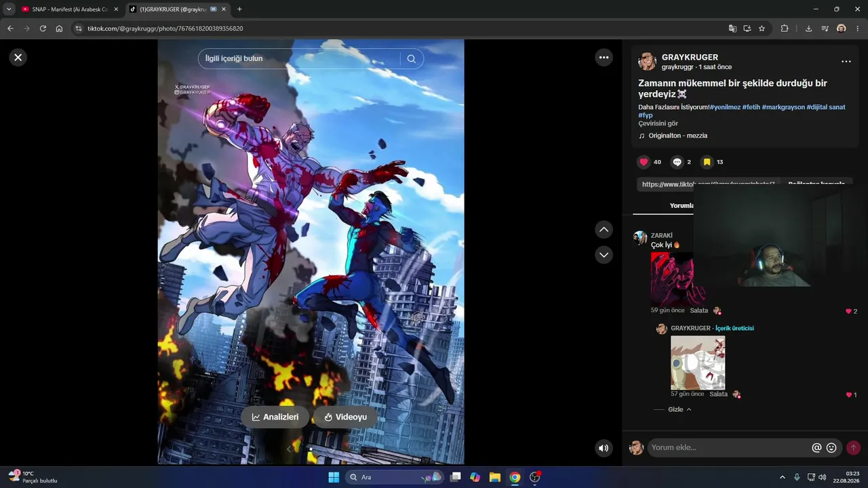868x488 pixels.
Task: Click the search magnifier in related content bar
Action: tap(412, 59)
